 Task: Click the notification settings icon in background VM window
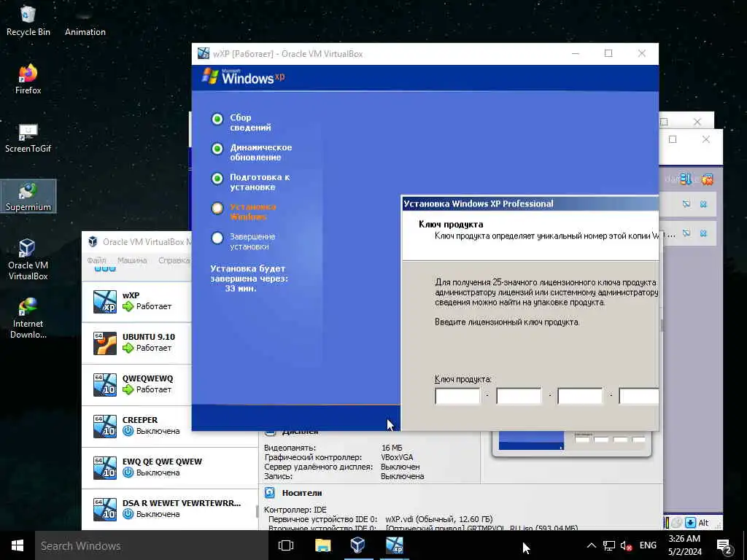pos(686,179)
